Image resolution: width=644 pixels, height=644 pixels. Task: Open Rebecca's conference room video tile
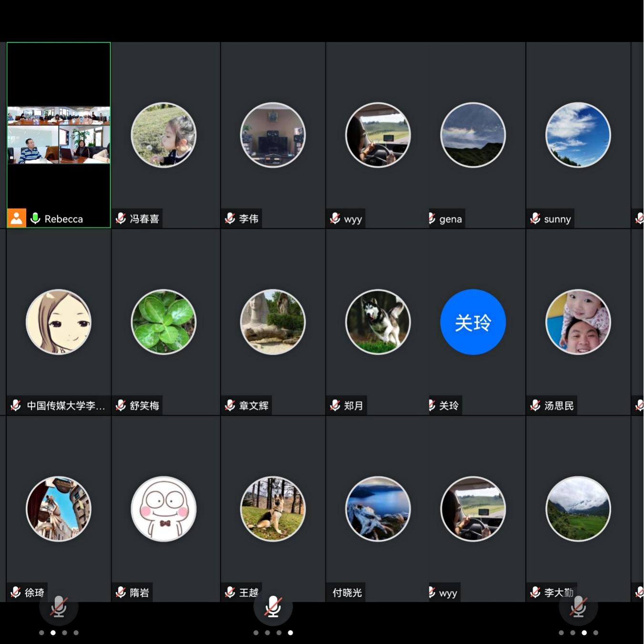pos(59,135)
